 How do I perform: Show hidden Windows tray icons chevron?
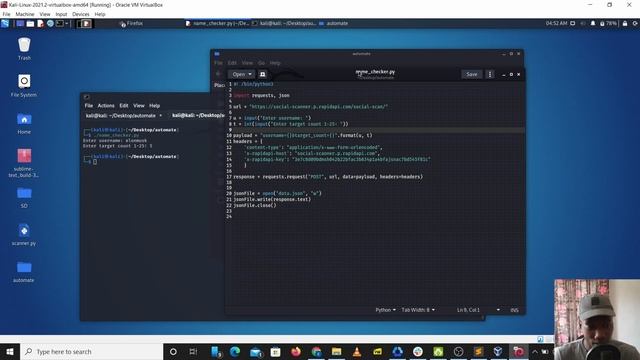tap(535, 351)
